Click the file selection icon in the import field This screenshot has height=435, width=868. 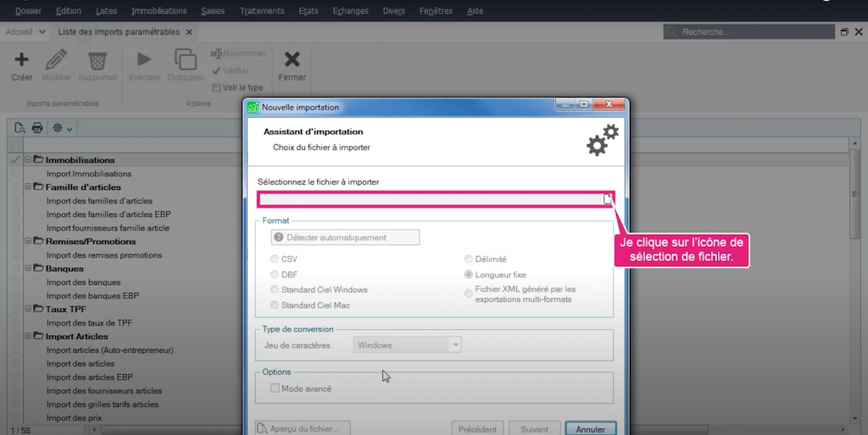(x=607, y=198)
